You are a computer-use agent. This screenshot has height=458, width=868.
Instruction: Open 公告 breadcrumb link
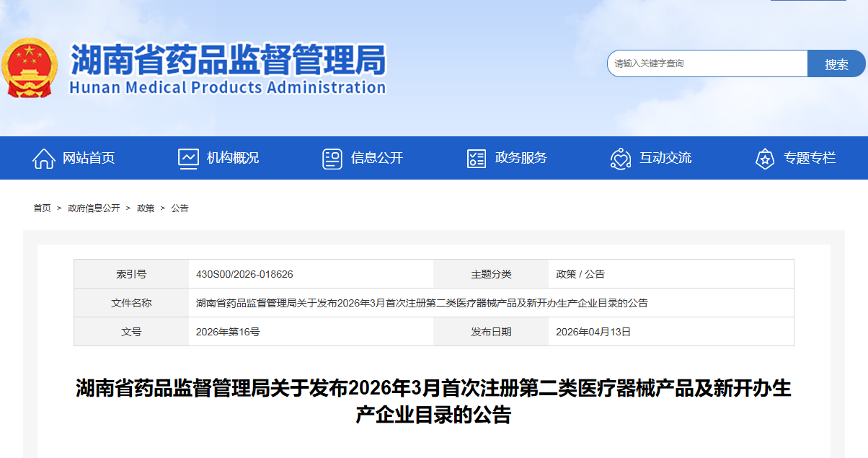coord(180,208)
